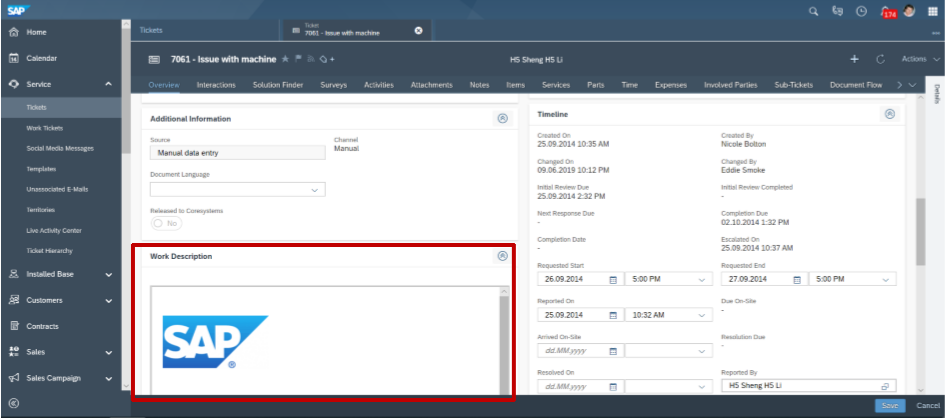Click the plus icon in ticket header
This screenshot has height=420, width=945.
(853, 59)
